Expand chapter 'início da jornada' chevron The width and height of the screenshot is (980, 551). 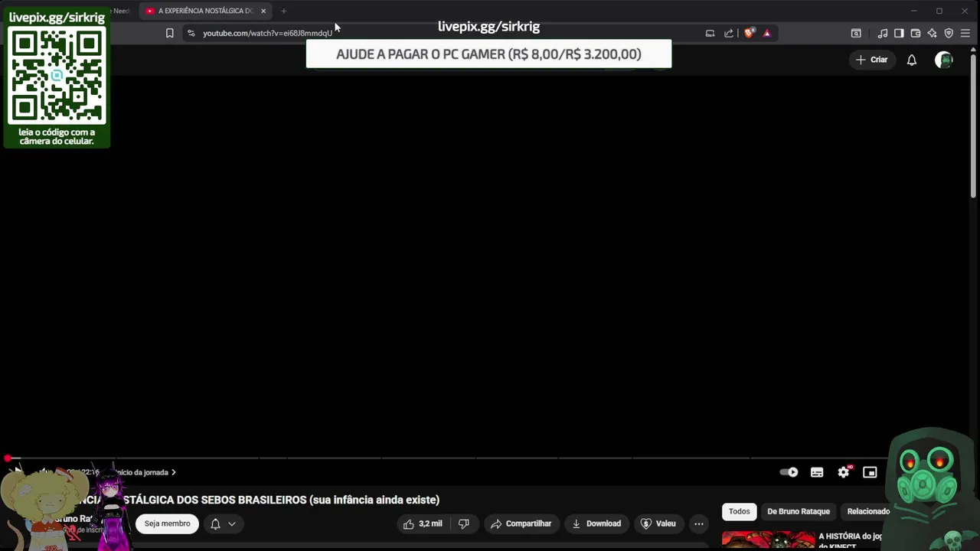174,472
